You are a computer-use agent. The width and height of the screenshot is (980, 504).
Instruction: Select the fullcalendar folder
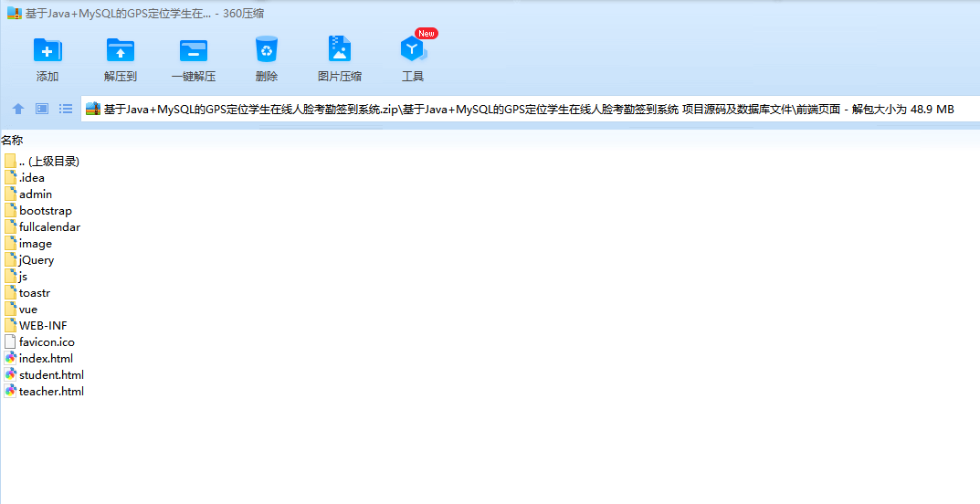pyautogui.click(x=42, y=226)
